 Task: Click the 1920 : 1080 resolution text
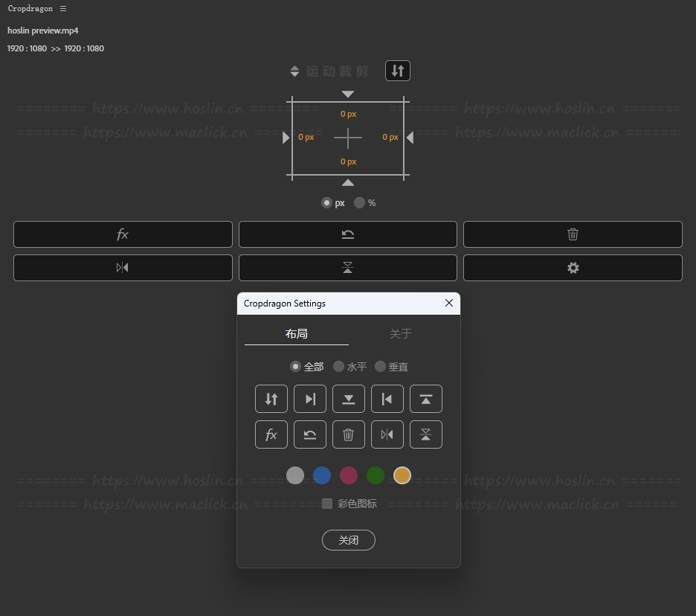pos(56,48)
